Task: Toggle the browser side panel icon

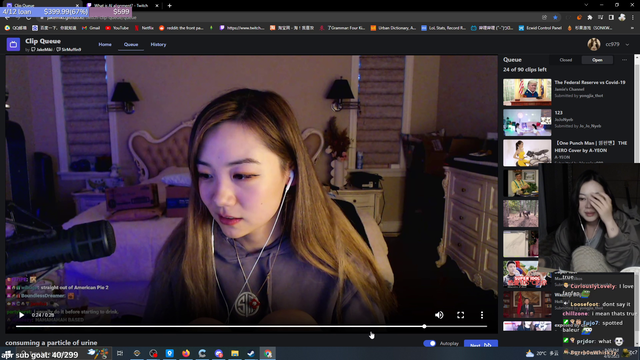Action: tap(611, 18)
